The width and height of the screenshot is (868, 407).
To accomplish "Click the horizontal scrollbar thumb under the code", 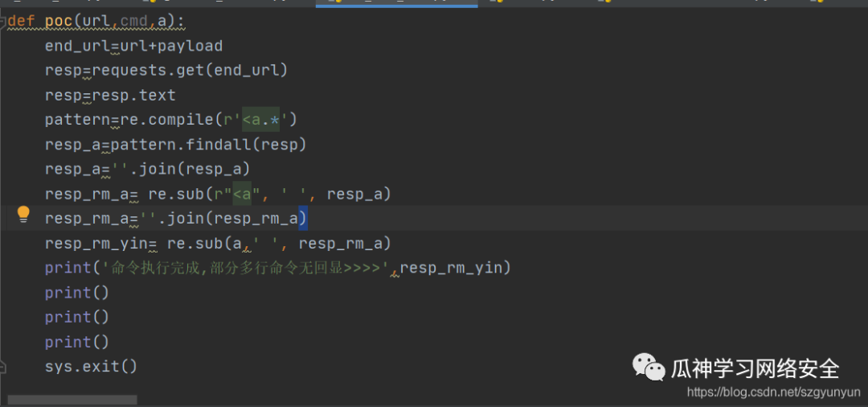I will pyautogui.click(x=72, y=400).
